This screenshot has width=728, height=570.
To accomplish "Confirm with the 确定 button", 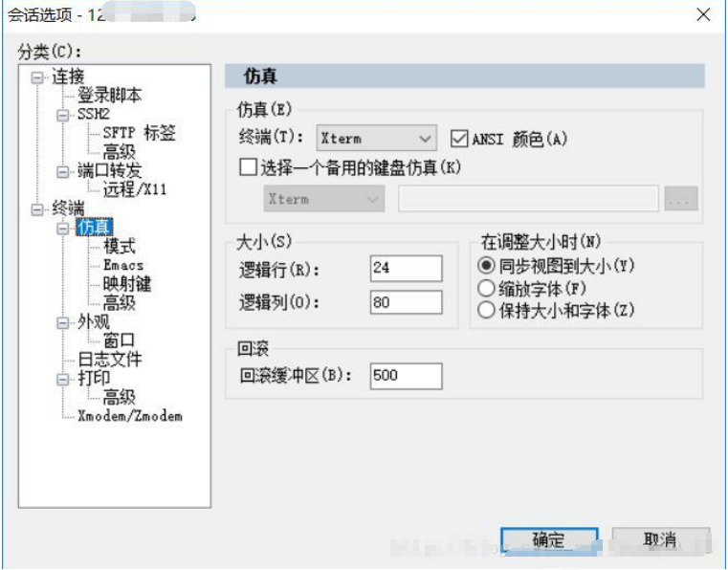I will point(549,540).
